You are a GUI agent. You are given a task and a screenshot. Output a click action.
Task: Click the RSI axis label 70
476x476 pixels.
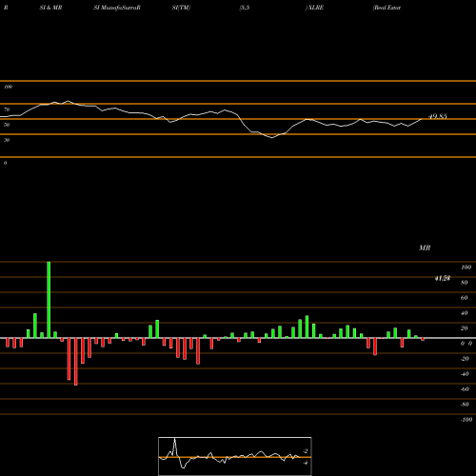click(x=7, y=109)
